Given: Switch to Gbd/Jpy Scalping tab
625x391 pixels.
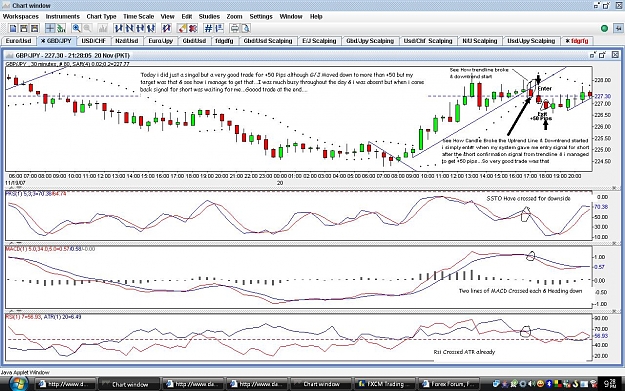Looking at the screenshot, I should (370, 41).
